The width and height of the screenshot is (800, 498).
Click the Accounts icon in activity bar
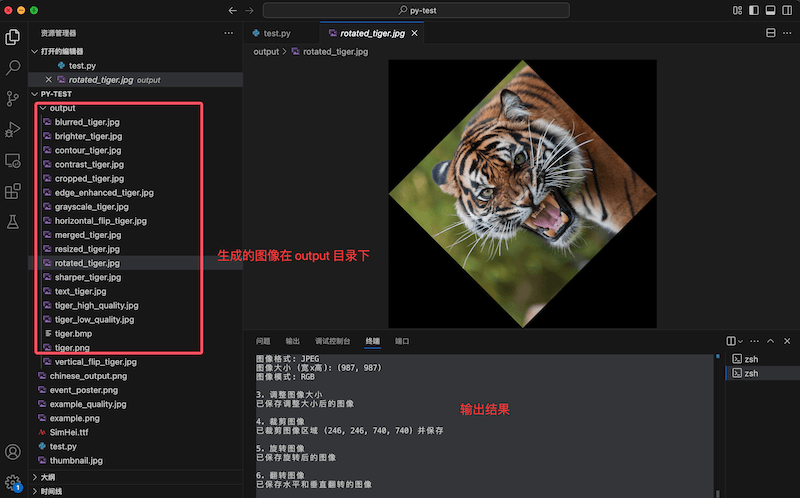click(x=13, y=453)
